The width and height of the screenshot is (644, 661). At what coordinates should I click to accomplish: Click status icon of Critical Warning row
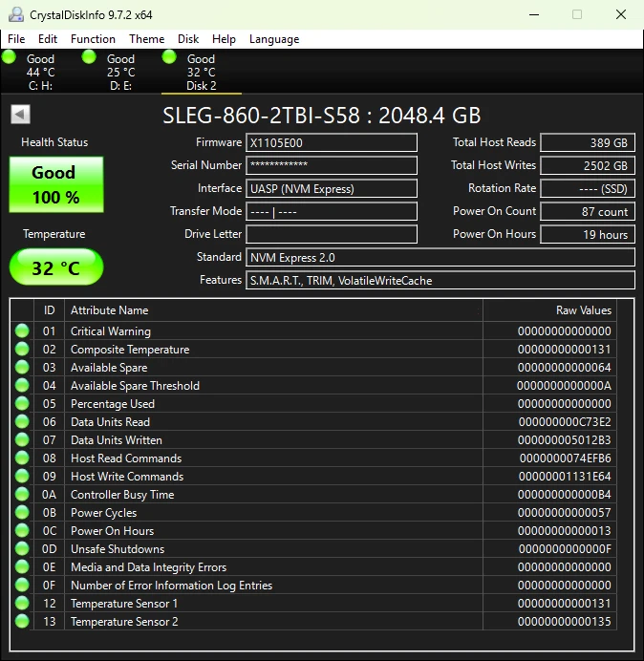click(22, 330)
